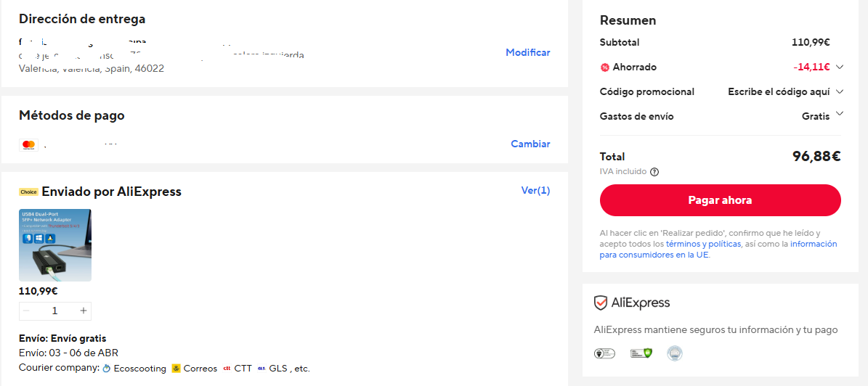Click the Ecoscooting courier icon

click(107, 369)
